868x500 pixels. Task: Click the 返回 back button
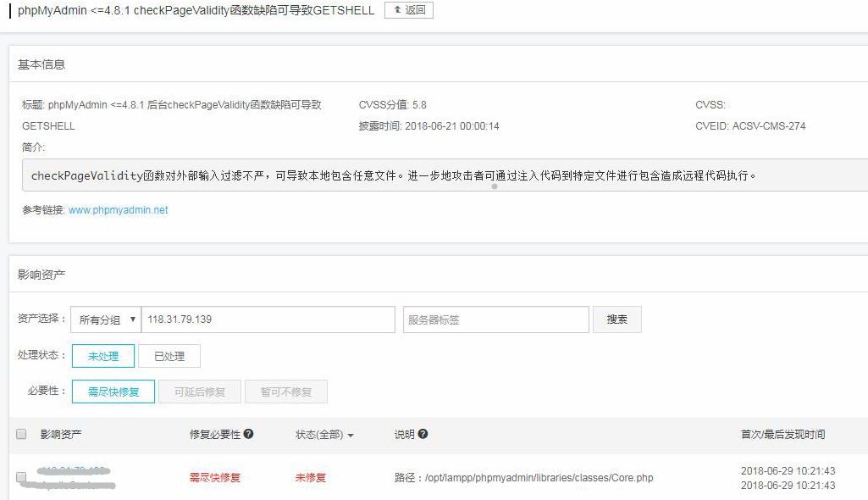[x=408, y=10]
